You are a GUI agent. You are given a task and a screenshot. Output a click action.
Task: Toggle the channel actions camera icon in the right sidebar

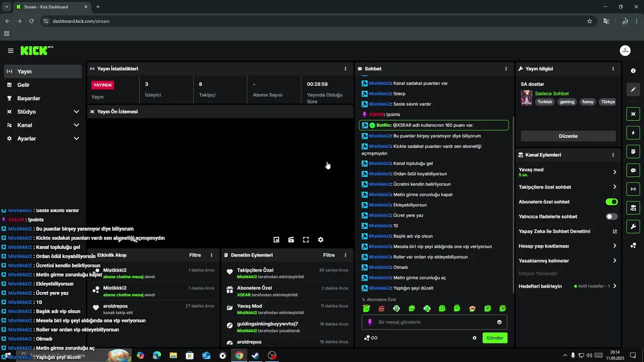click(633, 208)
